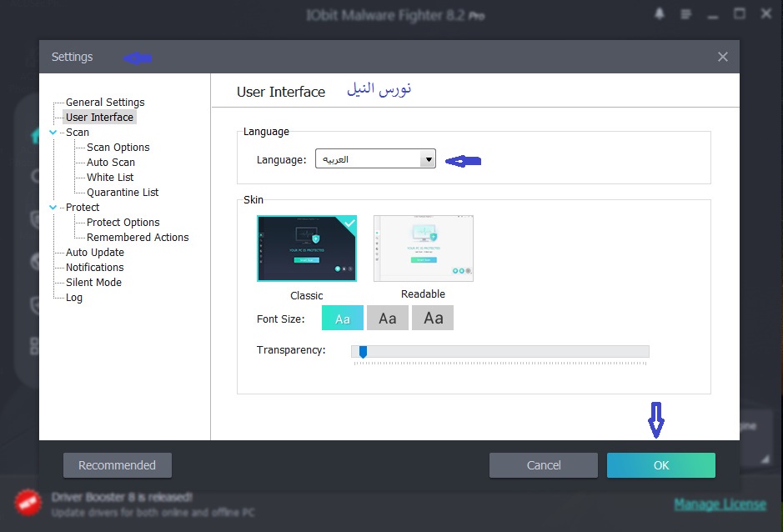This screenshot has width=783, height=532.
Task: Go to Quarantine List settings
Action: click(123, 193)
